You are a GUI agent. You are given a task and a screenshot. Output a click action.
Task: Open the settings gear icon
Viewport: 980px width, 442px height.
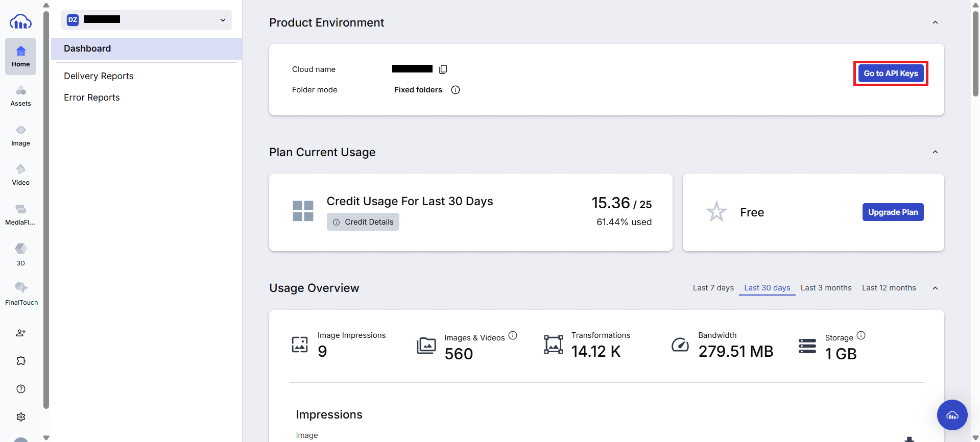pos(21,417)
